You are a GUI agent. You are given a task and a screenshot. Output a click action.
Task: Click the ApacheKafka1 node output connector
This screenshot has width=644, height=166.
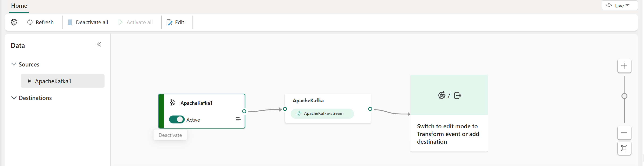click(x=244, y=111)
